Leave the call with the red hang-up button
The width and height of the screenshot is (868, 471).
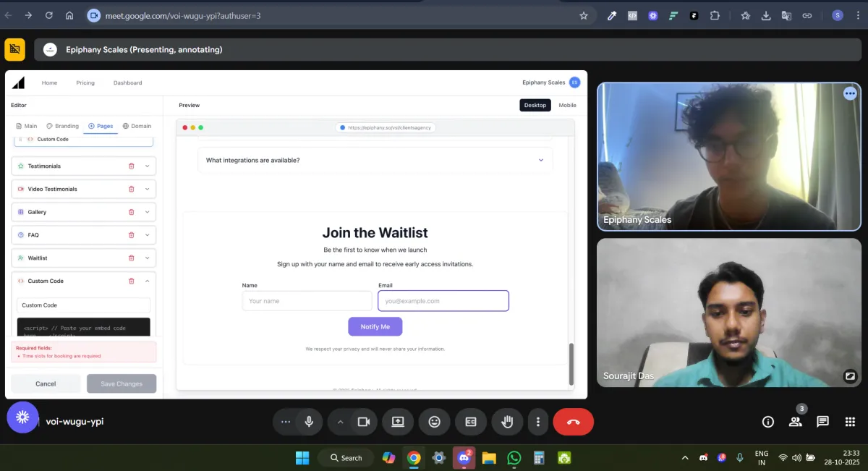pos(573,422)
